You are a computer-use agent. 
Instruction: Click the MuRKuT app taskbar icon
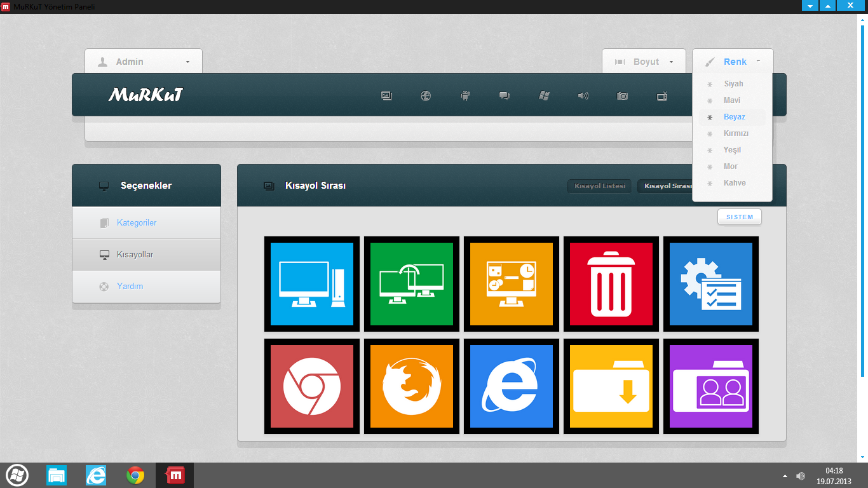(x=175, y=475)
